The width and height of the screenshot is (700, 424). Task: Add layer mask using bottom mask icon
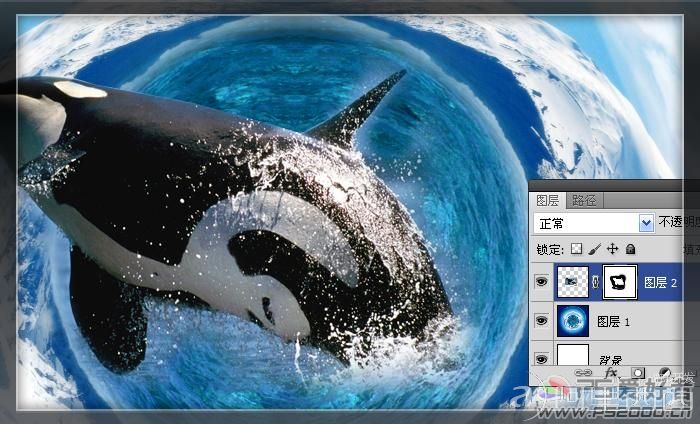(638, 373)
